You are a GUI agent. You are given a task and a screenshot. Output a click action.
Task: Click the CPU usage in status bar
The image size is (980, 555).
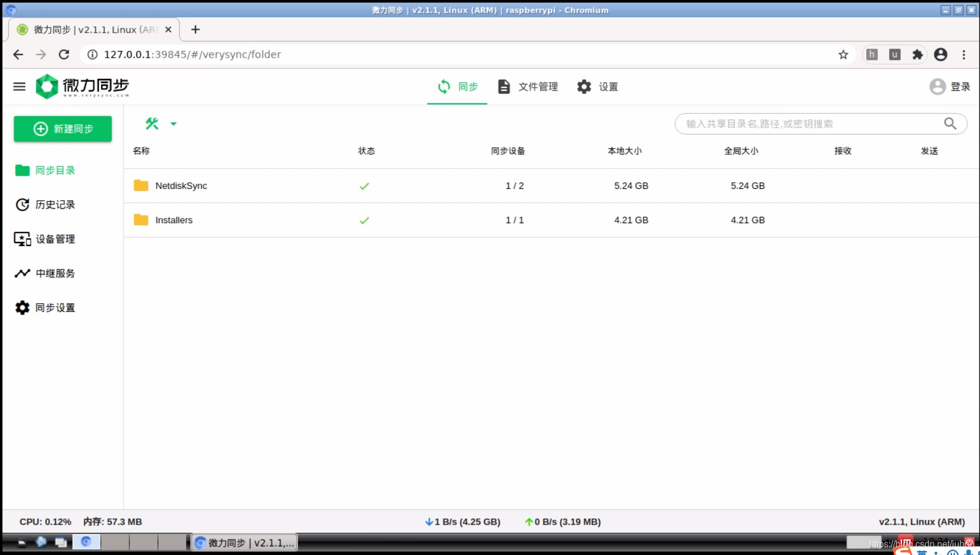click(x=45, y=522)
